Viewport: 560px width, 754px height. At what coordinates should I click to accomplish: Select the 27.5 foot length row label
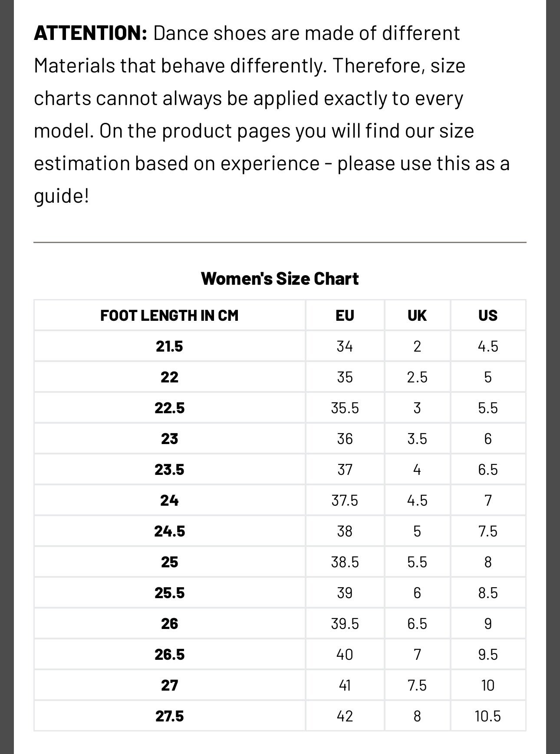[x=169, y=716]
